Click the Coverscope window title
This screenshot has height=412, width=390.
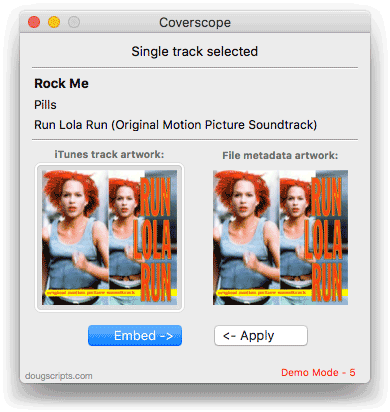click(195, 22)
